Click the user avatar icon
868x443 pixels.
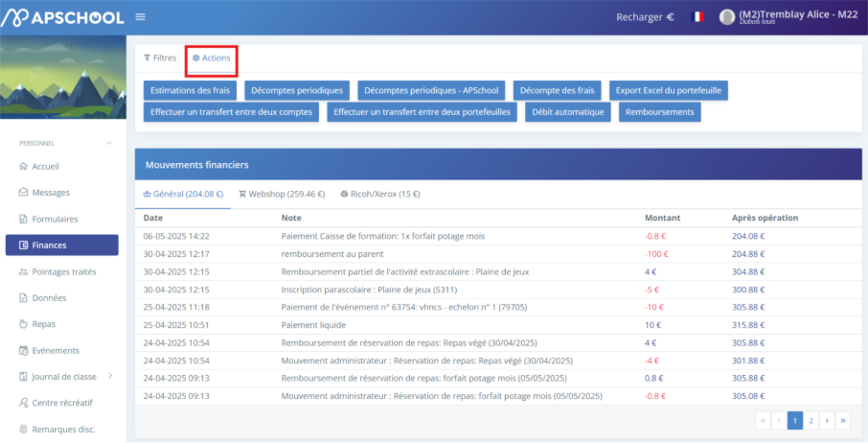click(727, 16)
